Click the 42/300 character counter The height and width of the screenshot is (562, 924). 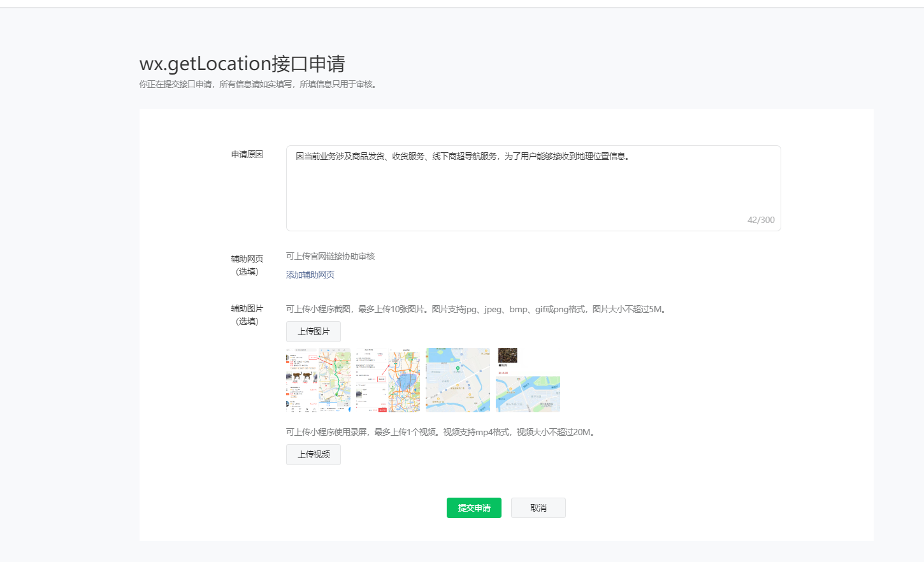tap(760, 220)
